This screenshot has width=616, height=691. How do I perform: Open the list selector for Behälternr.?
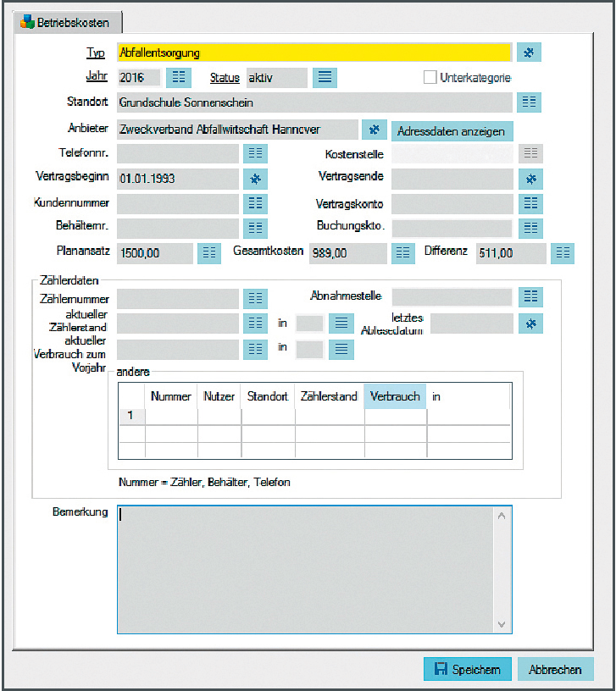[x=255, y=229]
